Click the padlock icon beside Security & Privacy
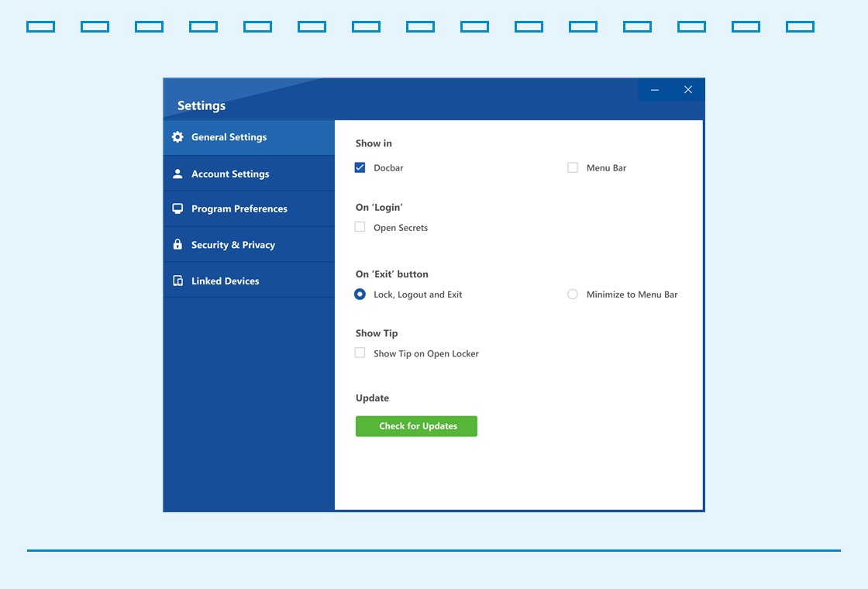The height and width of the screenshot is (589, 868). tap(177, 244)
